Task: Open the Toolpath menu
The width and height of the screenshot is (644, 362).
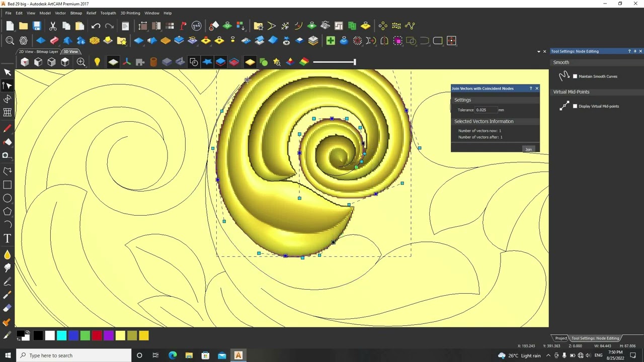Action: pyautogui.click(x=108, y=13)
